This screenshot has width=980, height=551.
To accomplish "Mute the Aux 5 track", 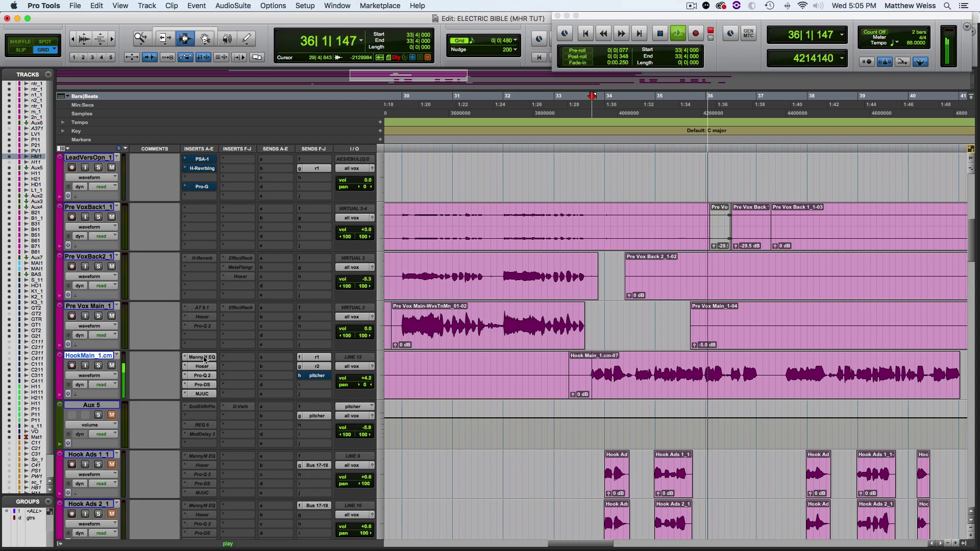I will coord(111,415).
